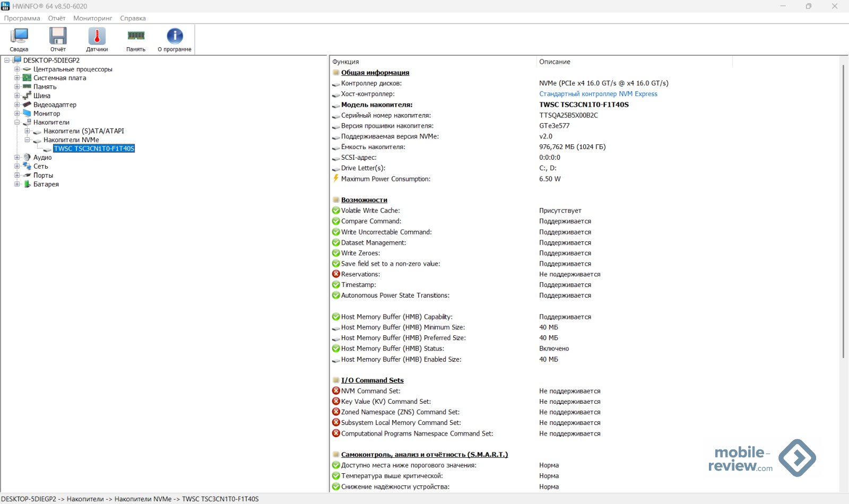Expand the Монитор tree node
The width and height of the screenshot is (849, 504).
point(17,114)
